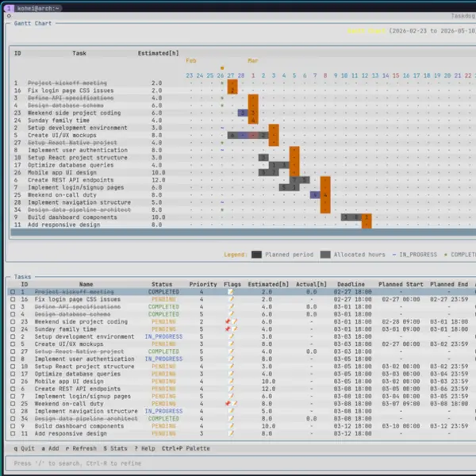Sort tasks by the Status column header

162,284
